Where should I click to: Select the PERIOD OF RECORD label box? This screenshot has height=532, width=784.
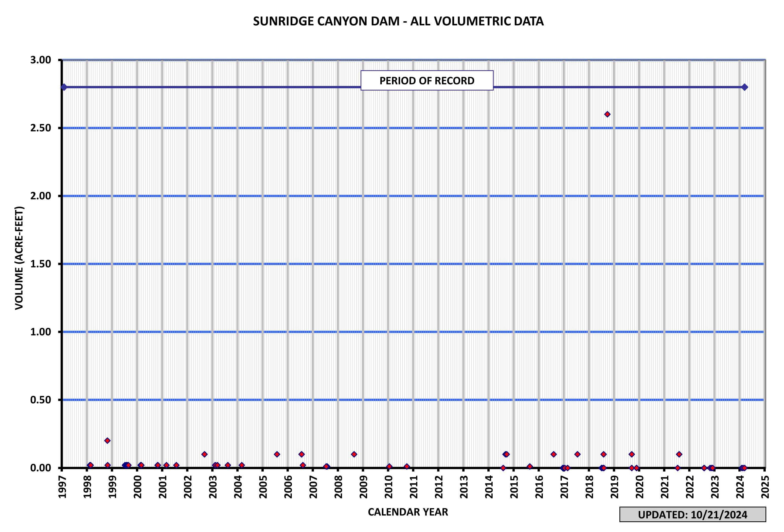tap(427, 81)
